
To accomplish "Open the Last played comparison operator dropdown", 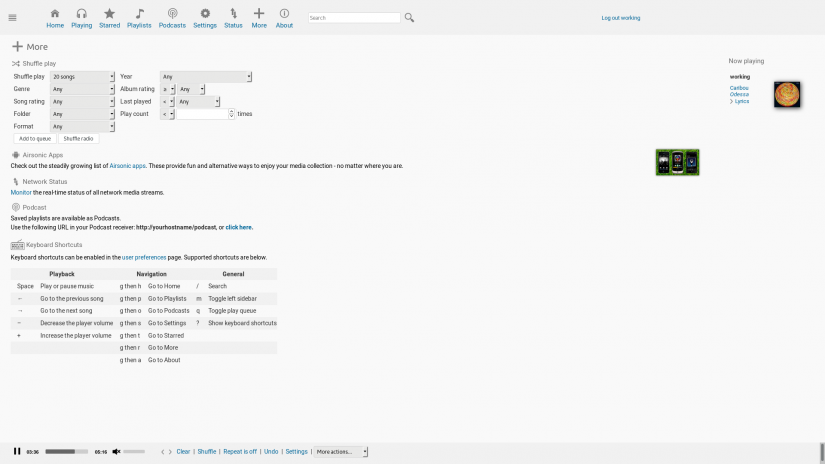I will 167,102.
